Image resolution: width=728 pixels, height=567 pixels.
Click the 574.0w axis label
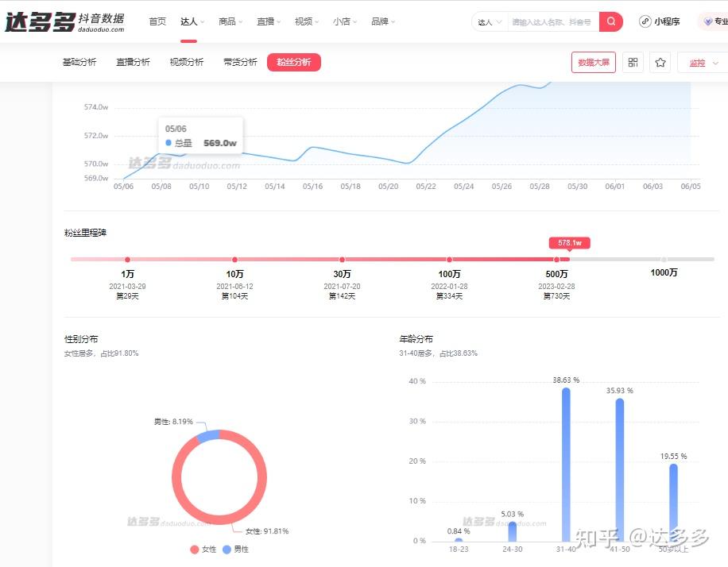(96, 107)
